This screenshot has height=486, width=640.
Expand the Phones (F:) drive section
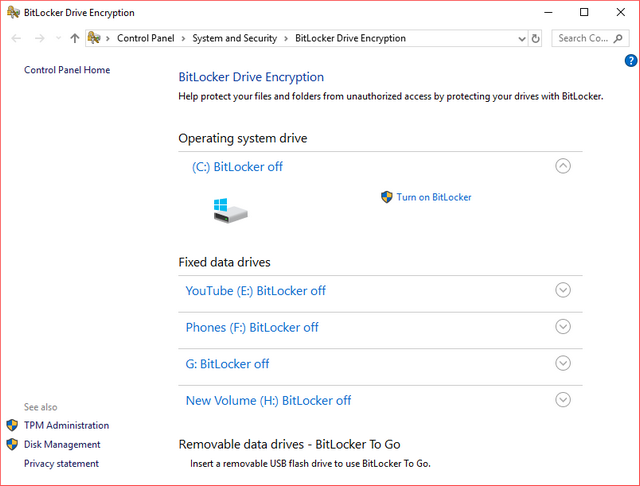563,327
